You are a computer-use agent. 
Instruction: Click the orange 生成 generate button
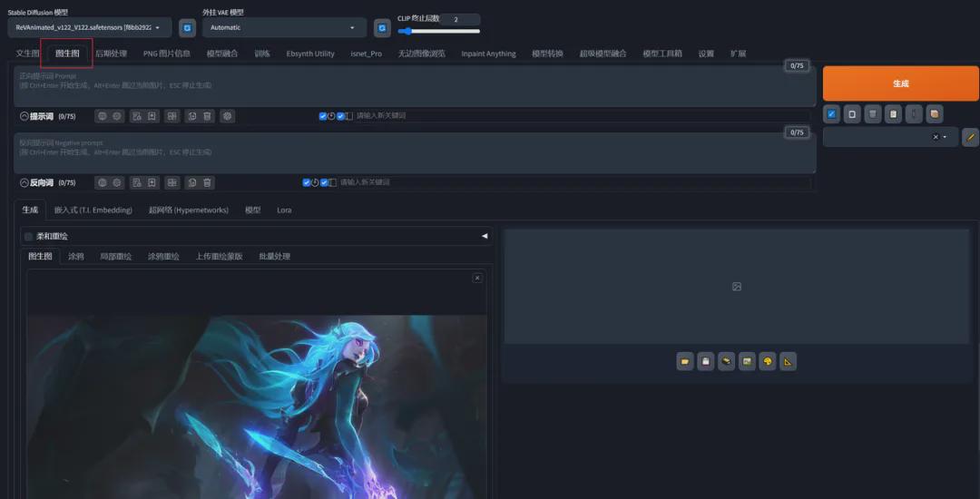coord(900,83)
